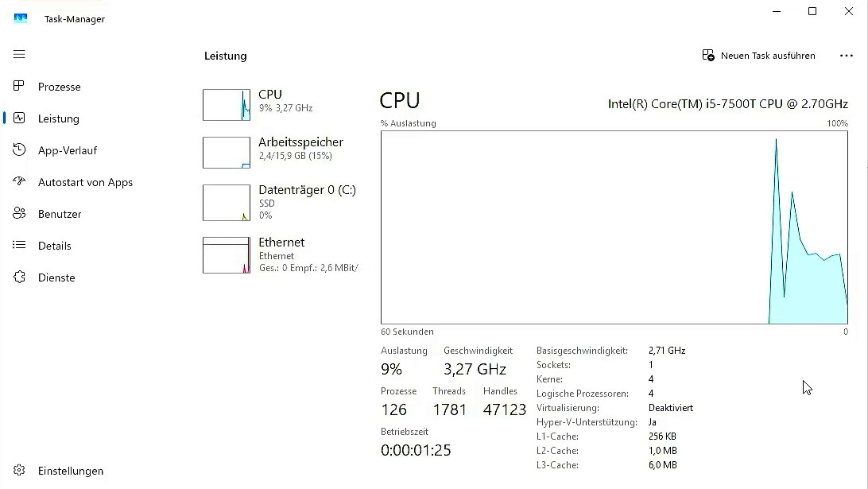868x489 pixels.
Task: Click the Benutzer people icon
Action: click(x=20, y=214)
